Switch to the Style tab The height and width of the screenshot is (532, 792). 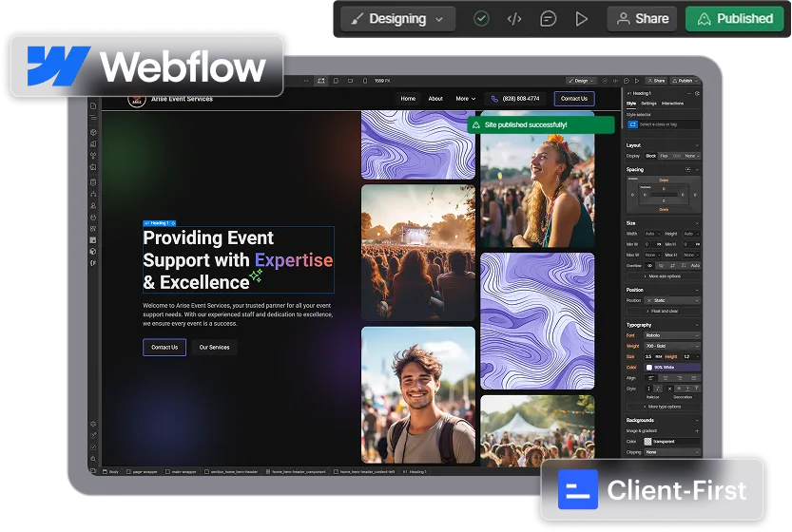(x=631, y=103)
